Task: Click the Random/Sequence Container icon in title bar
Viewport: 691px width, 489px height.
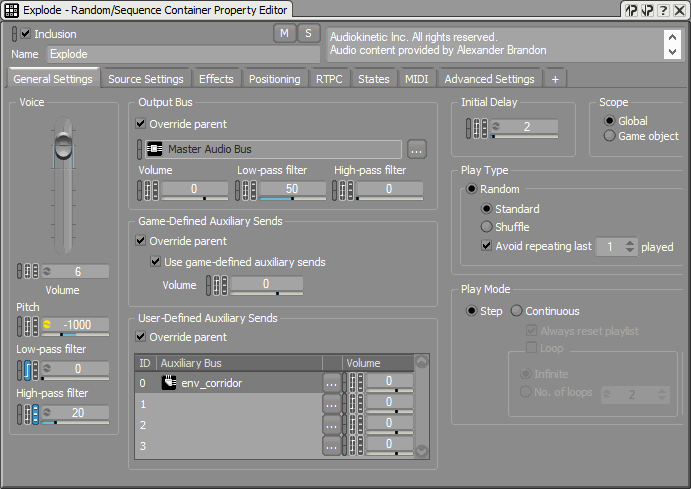Action: (x=11, y=10)
